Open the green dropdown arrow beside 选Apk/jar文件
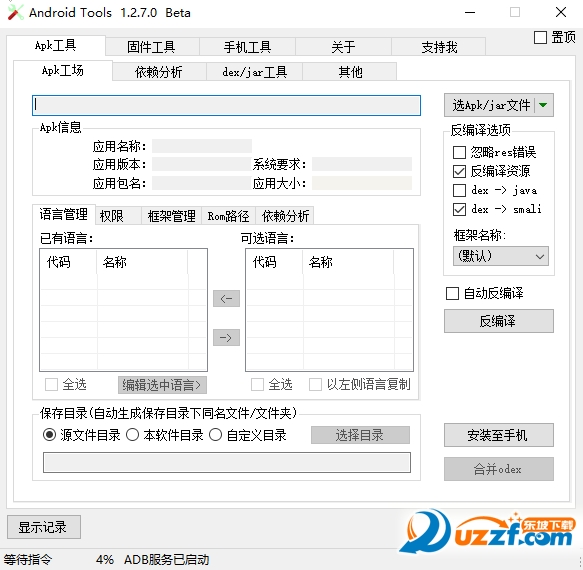 click(x=543, y=105)
